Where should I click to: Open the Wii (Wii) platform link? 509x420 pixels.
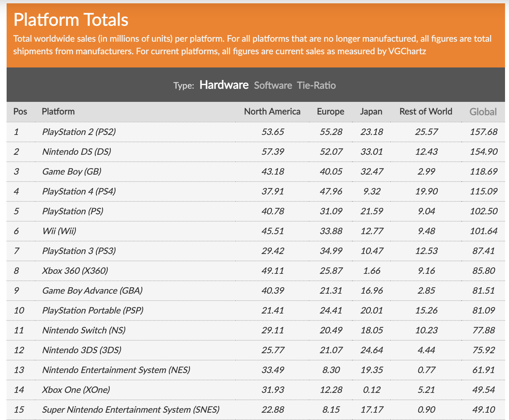tap(59, 231)
